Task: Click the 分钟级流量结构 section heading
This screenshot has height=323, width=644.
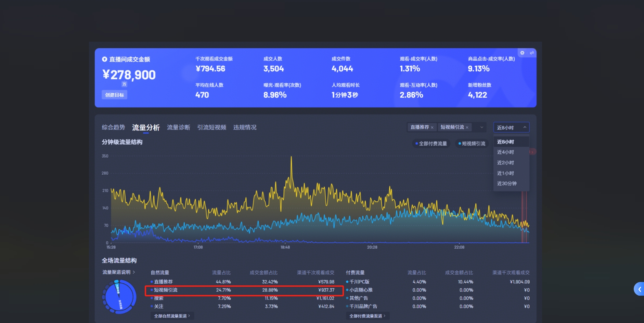Action: pos(122,142)
